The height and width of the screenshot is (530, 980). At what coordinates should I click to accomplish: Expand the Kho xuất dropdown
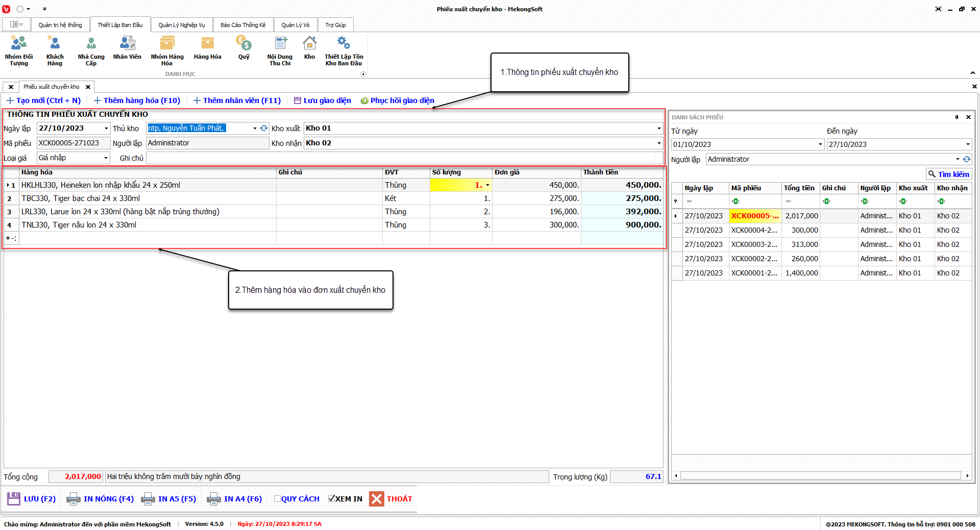tap(658, 129)
